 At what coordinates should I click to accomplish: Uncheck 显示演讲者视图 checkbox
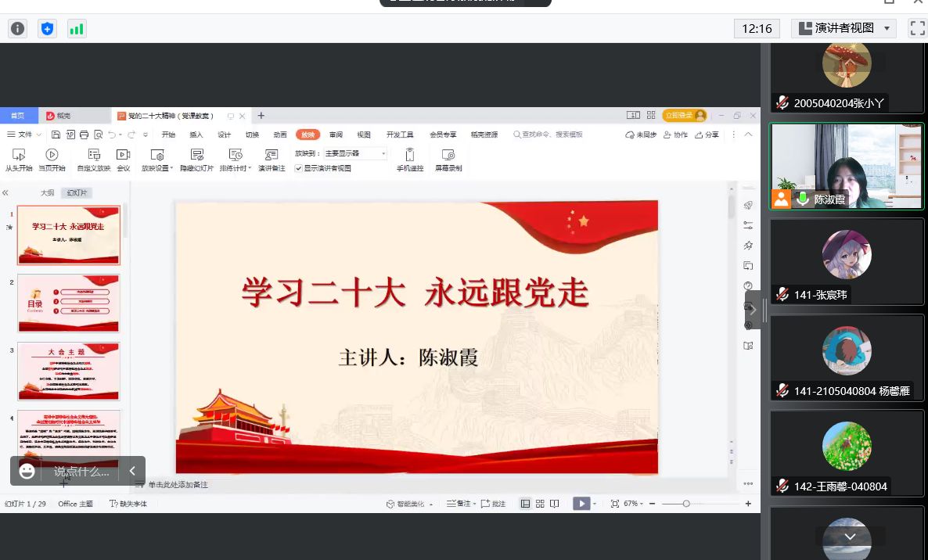[x=299, y=168]
